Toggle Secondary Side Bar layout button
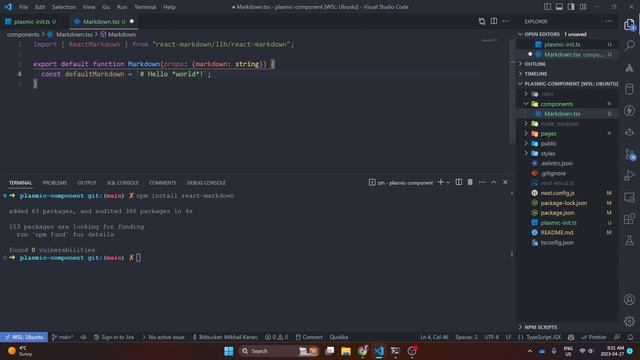The height and width of the screenshot is (360, 640). 571,7
